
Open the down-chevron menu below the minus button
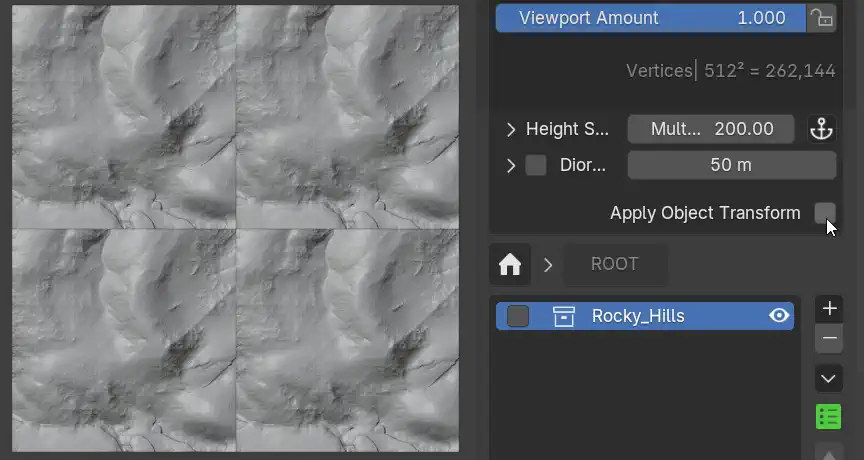(829, 379)
